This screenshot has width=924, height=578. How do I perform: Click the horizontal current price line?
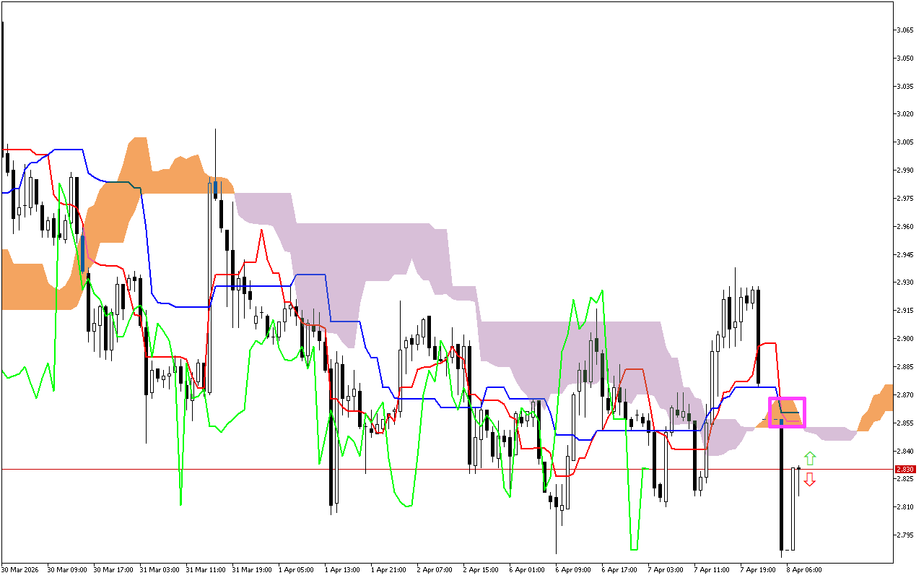[433, 469]
